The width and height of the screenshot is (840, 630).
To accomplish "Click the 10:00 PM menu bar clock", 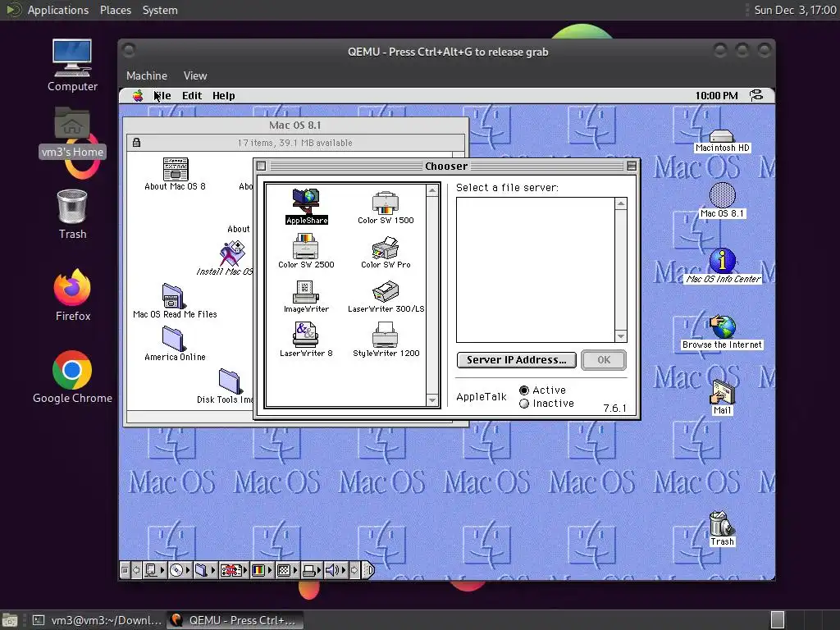I will [716, 95].
